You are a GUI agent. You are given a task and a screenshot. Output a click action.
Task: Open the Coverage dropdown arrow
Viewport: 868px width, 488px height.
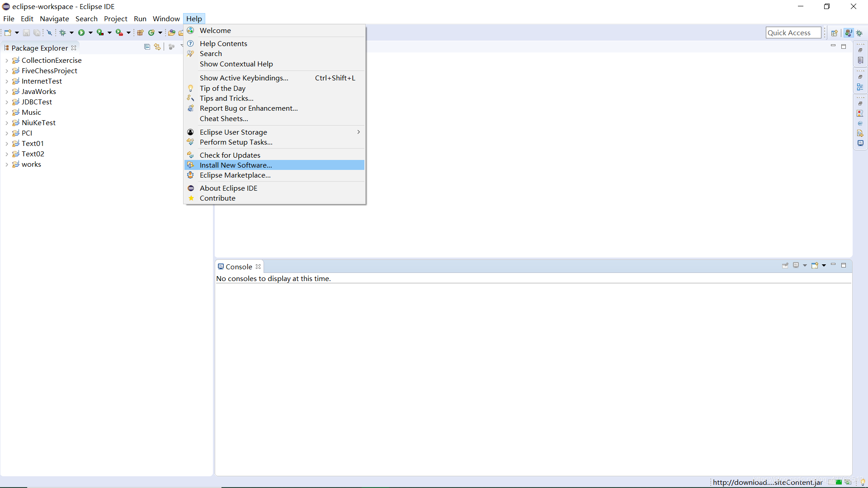109,33
